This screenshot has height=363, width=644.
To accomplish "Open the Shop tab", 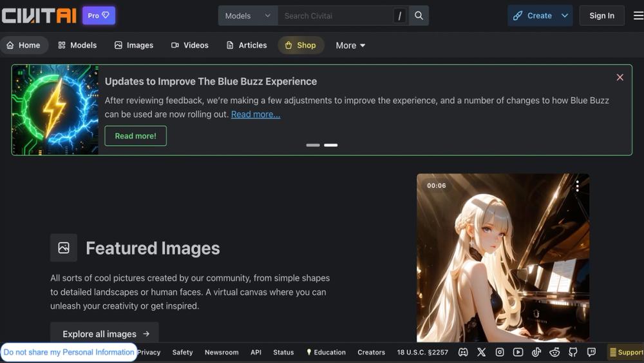I will click(x=301, y=45).
